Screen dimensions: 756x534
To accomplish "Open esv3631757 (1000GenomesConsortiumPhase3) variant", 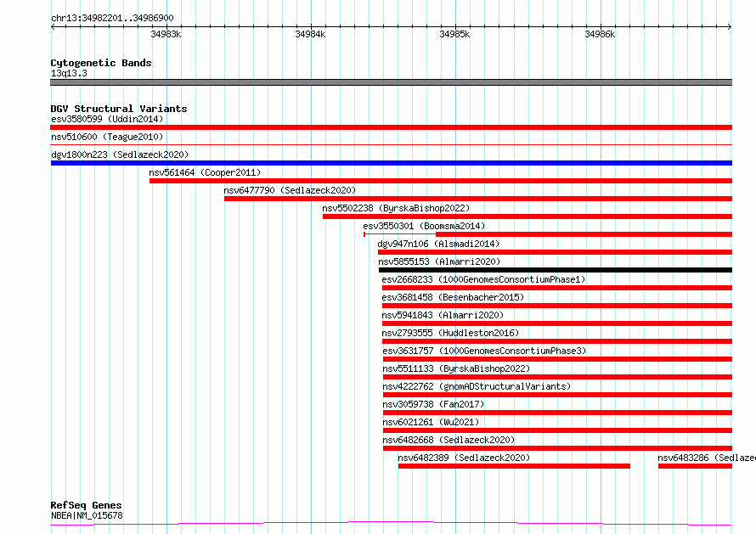I will 484,351.
